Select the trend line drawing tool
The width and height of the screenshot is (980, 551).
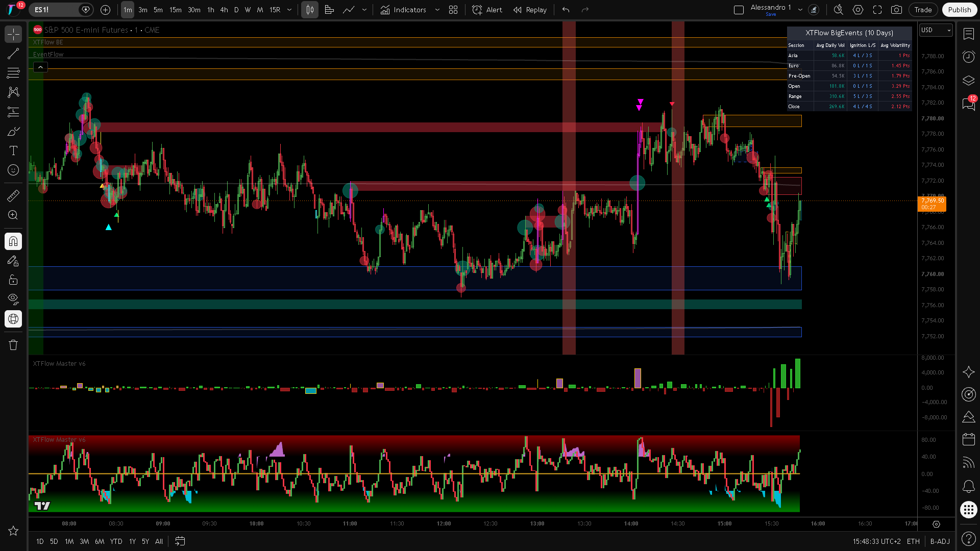(x=13, y=54)
